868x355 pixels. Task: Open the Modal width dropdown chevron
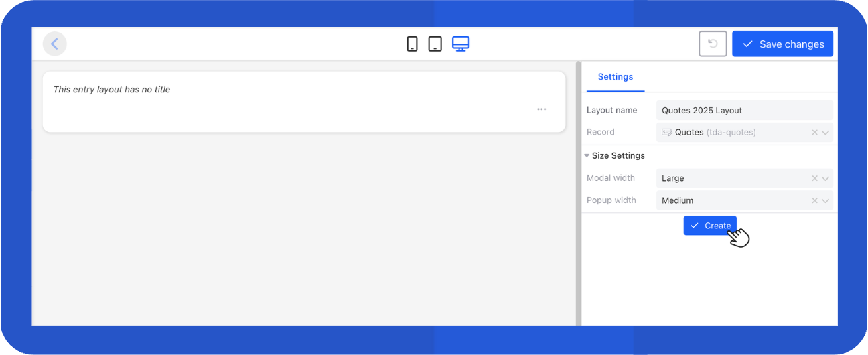tap(826, 179)
